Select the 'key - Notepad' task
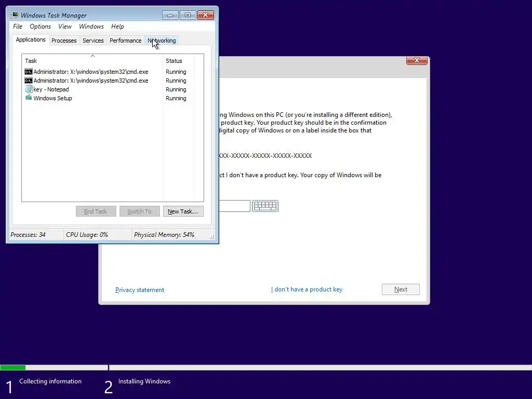 tap(51, 89)
